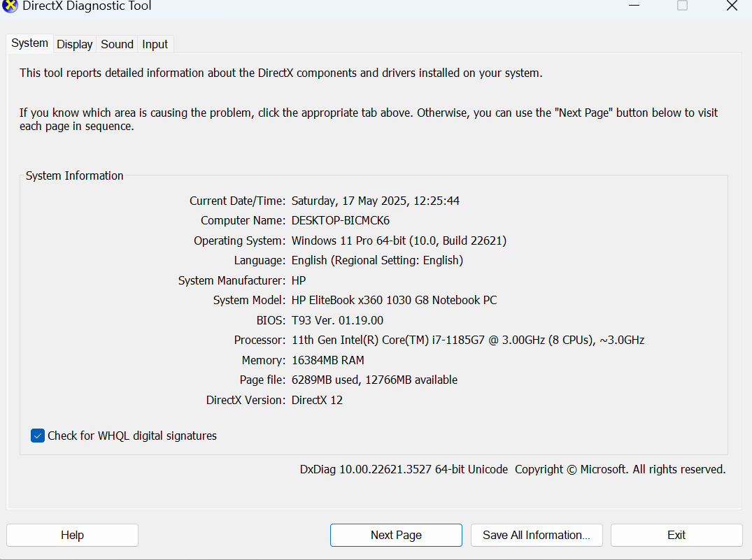The width and height of the screenshot is (752, 560).
Task: Click the Next Page button
Action: (x=396, y=535)
